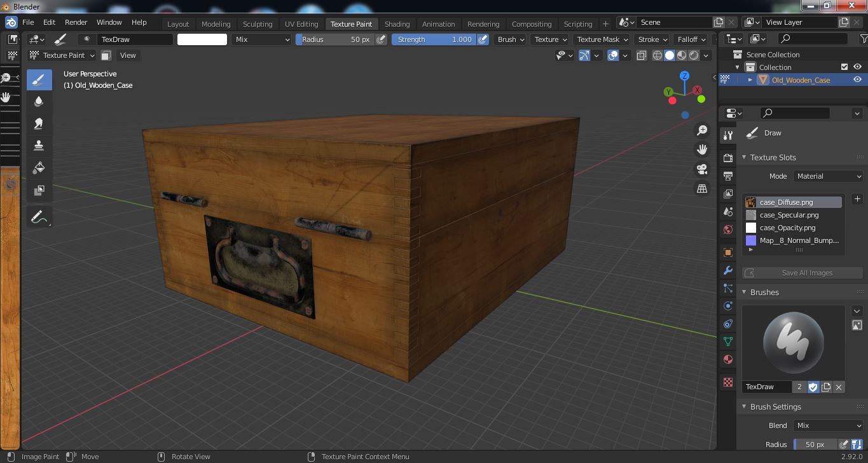Screen dimensions: 868x463
Task: Open the texture slots Mode Material dropdown
Action: coord(828,176)
